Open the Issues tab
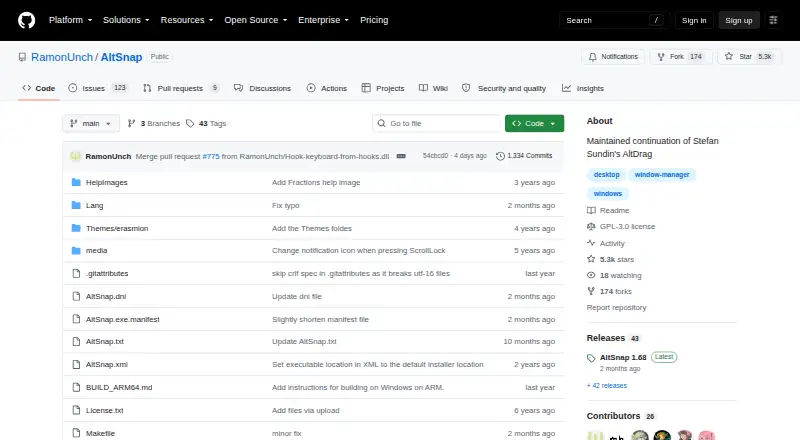The width and height of the screenshot is (800, 440). tap(97, 88)
